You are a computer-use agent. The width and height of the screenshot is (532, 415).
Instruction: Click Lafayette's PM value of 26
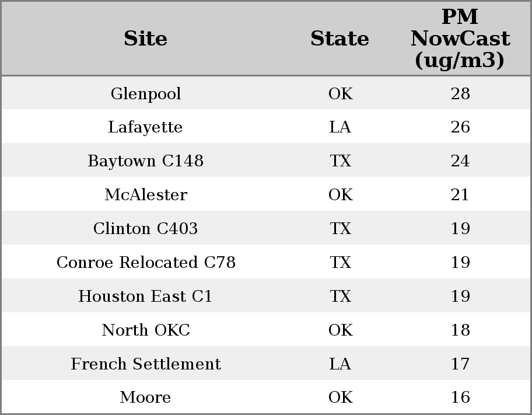[460, 127]
